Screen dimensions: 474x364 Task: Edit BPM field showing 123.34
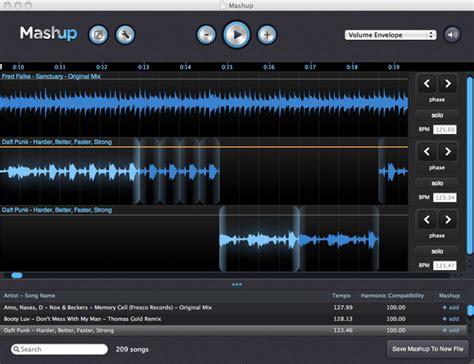pyautogui.click(x=445, y=198)
